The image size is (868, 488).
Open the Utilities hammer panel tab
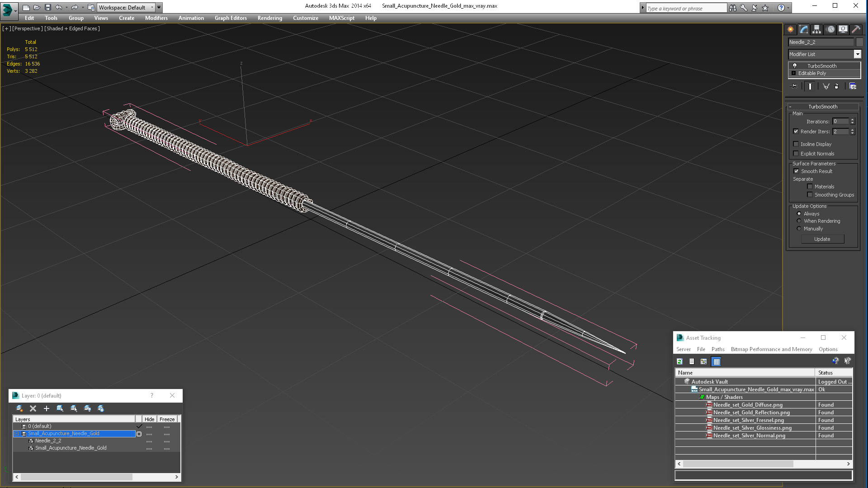tap(856, 29)
